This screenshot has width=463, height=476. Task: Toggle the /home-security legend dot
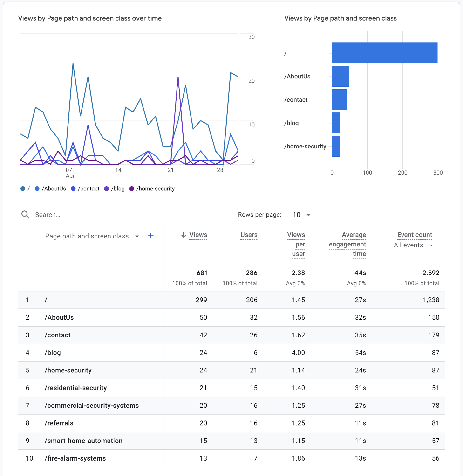pos(132,189)
